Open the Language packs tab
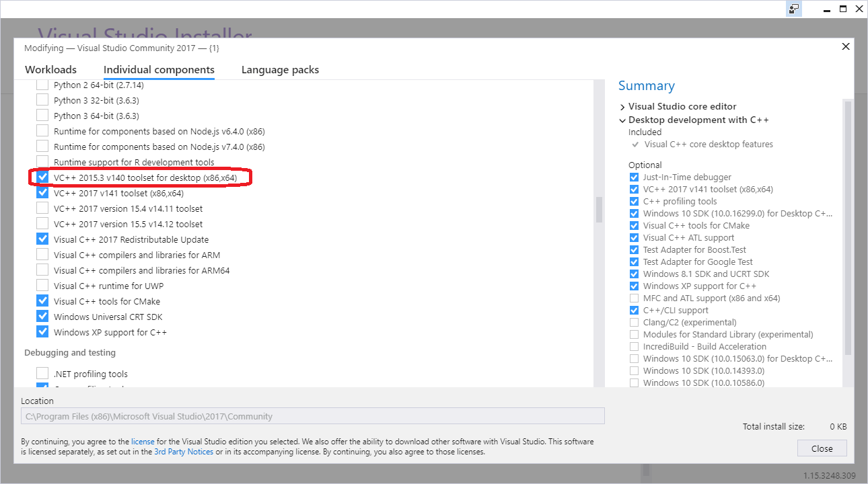Screen dimensions: 868x484 point(280,69)
